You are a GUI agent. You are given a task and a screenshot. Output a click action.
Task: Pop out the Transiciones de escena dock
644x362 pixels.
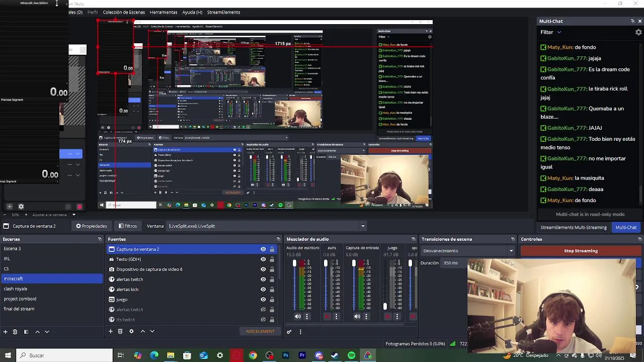pos(513,239)
